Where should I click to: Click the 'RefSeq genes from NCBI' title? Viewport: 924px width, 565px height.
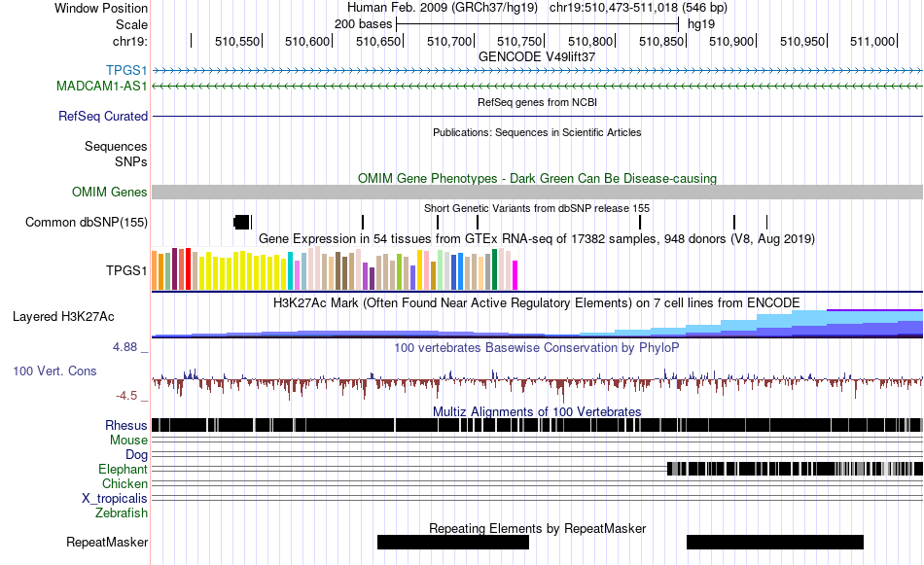click(537, 102)
